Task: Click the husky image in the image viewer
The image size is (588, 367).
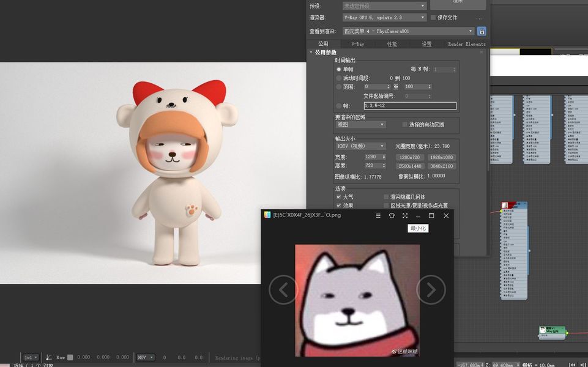Action: [x=357, y=300]
